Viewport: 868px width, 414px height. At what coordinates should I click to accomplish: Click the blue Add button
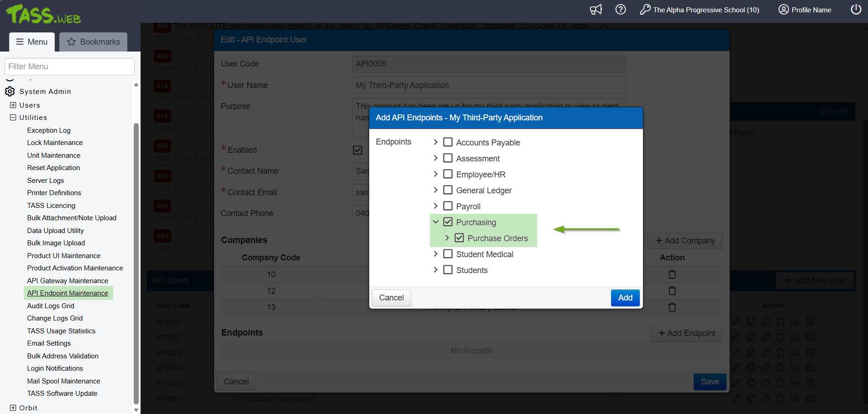pyautogui.click(x=625, y=298)
